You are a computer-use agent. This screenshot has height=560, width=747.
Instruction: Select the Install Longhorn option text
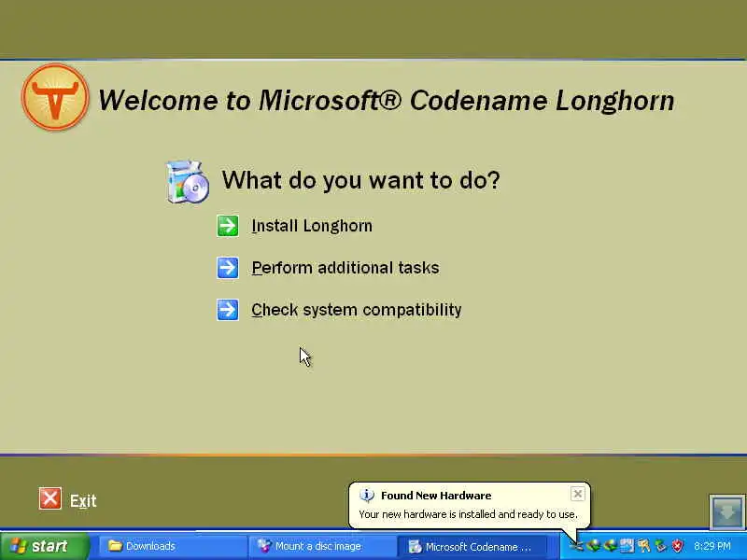[312, 226]
